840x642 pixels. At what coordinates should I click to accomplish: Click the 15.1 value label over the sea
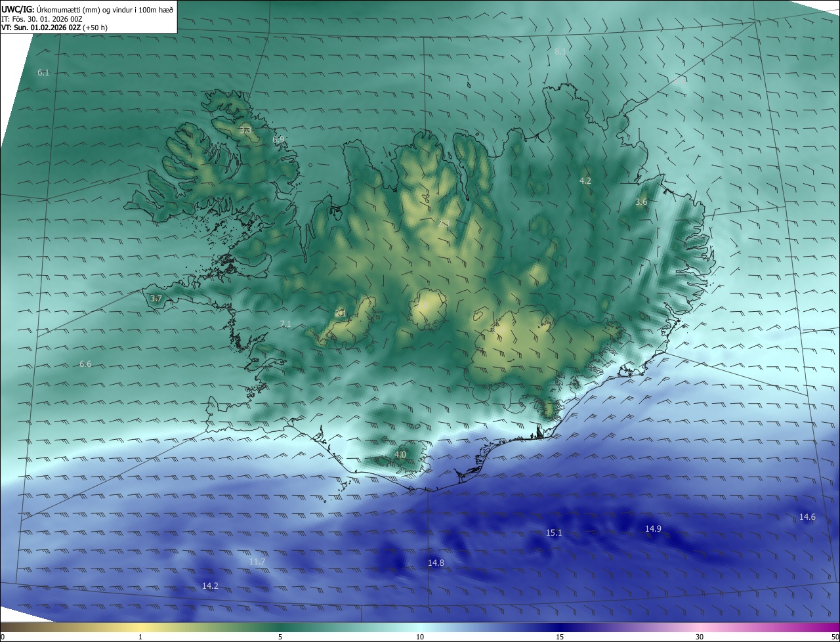[554, 532]
